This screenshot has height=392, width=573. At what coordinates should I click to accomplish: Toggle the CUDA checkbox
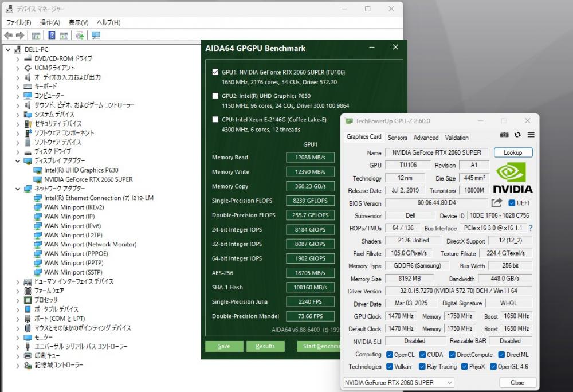pos(422,355)
